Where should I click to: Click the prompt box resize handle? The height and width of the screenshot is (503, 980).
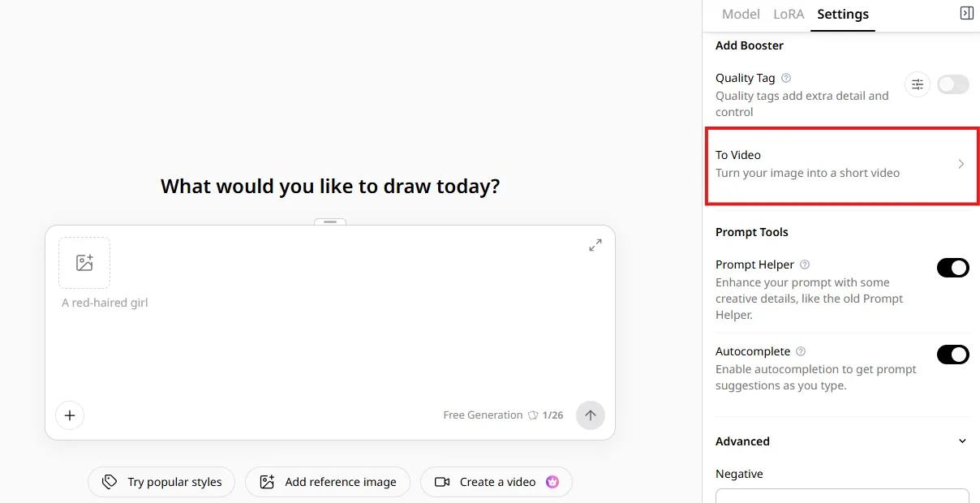coord(330,221)
